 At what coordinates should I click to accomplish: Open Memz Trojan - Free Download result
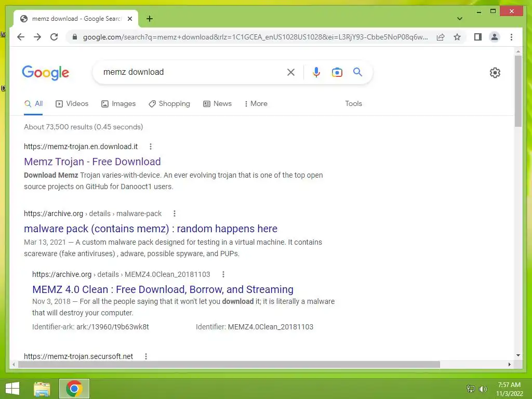click(x=92, y=162)
